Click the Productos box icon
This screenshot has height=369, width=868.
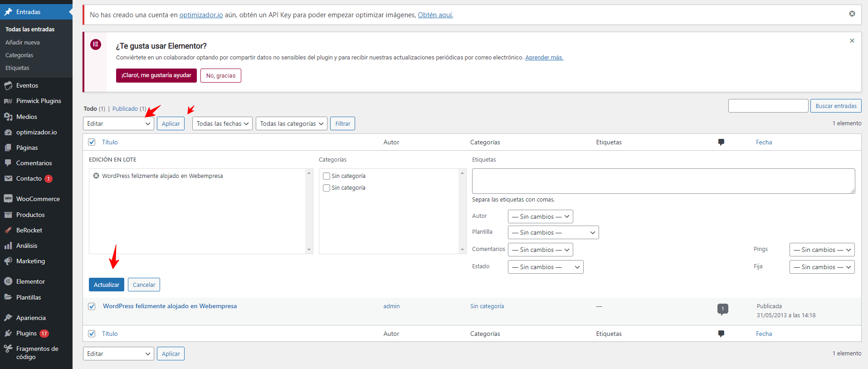8,215
